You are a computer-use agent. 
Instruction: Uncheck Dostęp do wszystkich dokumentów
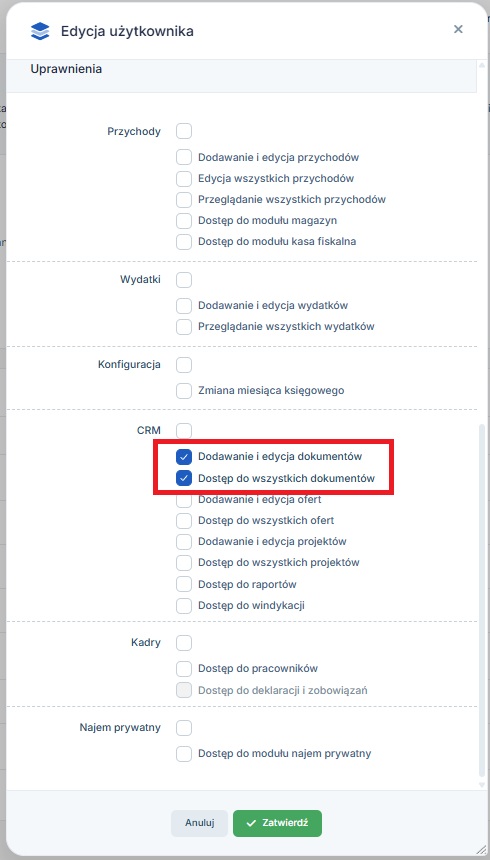pos(184,478)
